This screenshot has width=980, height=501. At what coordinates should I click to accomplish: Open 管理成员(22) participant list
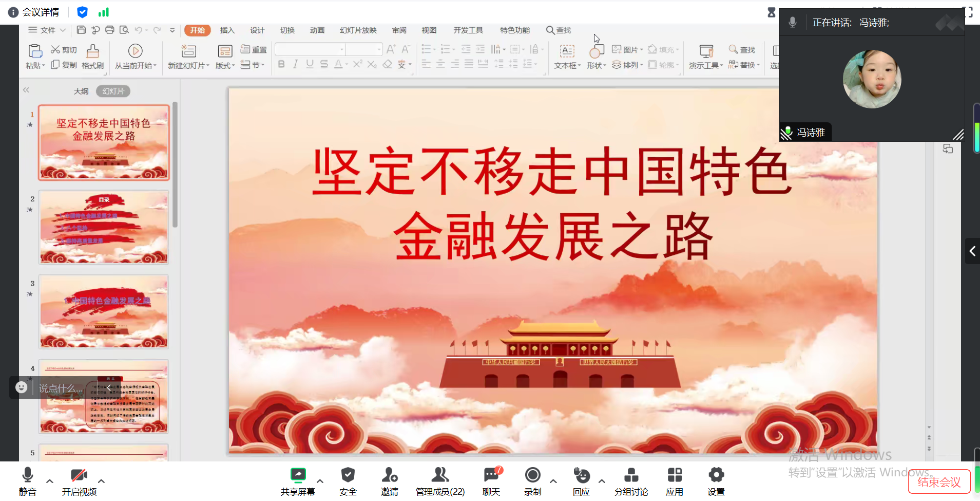(439, 480)
